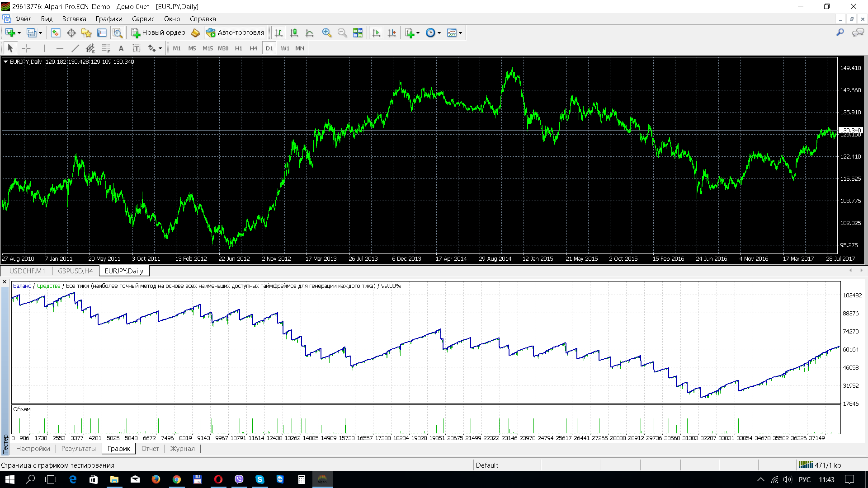Viewport: 868px width, 488px height.
Task: Switch timeframe to H4
Action: click(254, 48)
